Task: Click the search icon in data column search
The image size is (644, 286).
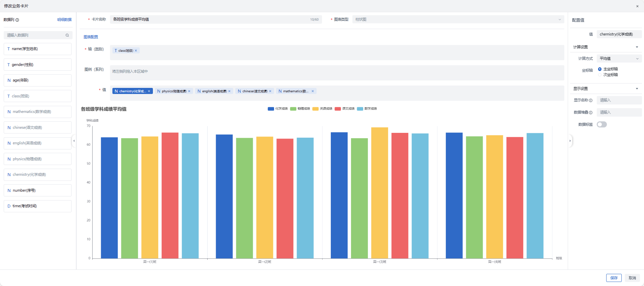Action: tap(67, 35)
